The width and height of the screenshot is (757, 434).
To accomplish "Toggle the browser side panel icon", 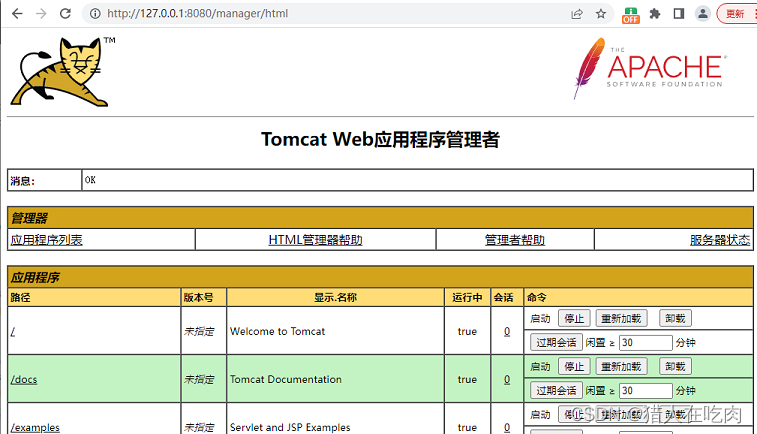I will (679, 14).
